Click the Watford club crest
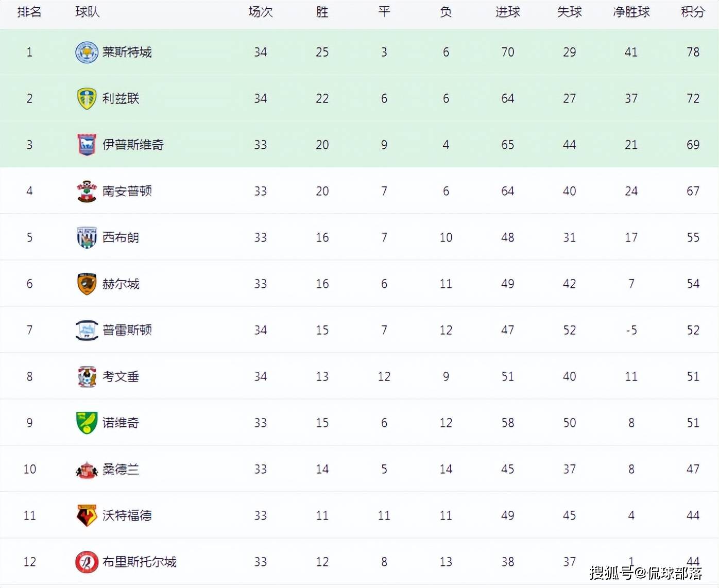The image size is (719, 588). [x=87, y=515]
